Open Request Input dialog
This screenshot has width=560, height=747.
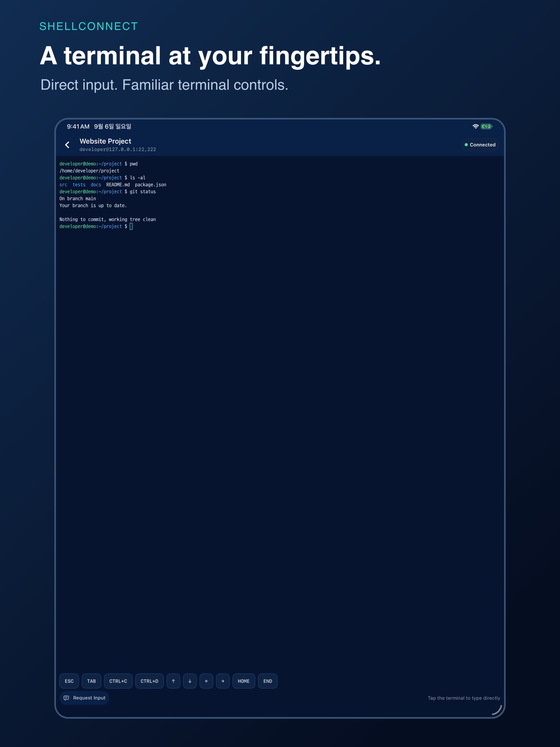pyautogui.click(x=84, y=698)
